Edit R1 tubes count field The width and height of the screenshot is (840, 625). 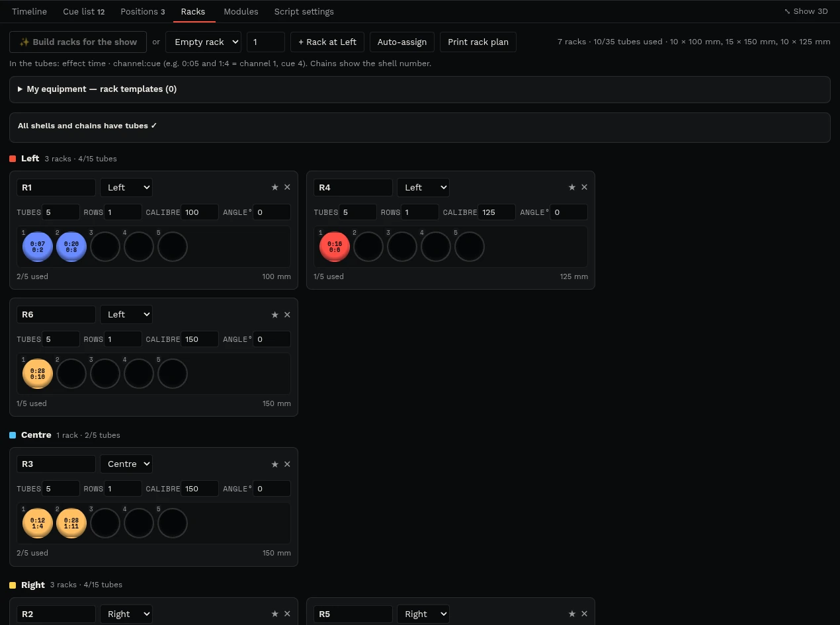[61, 212]
